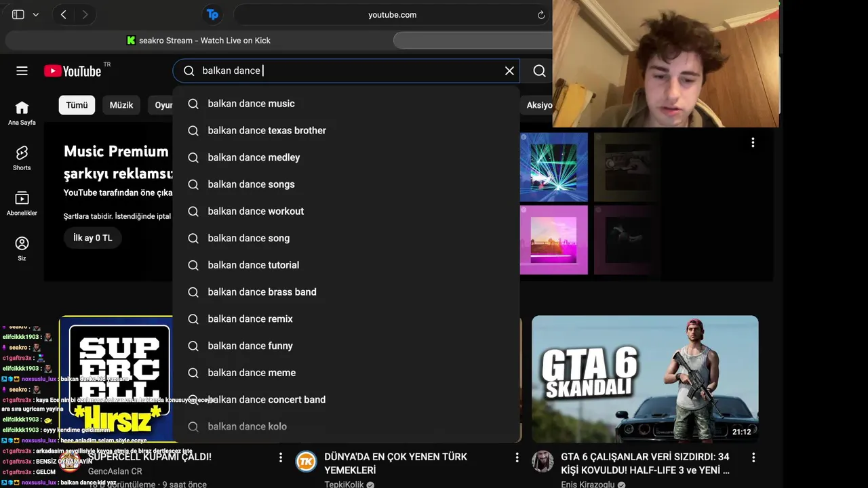Click TepkiKolik channel avatar
The width and height of the screenshot is (868, 488).
(x=307, y=462)
